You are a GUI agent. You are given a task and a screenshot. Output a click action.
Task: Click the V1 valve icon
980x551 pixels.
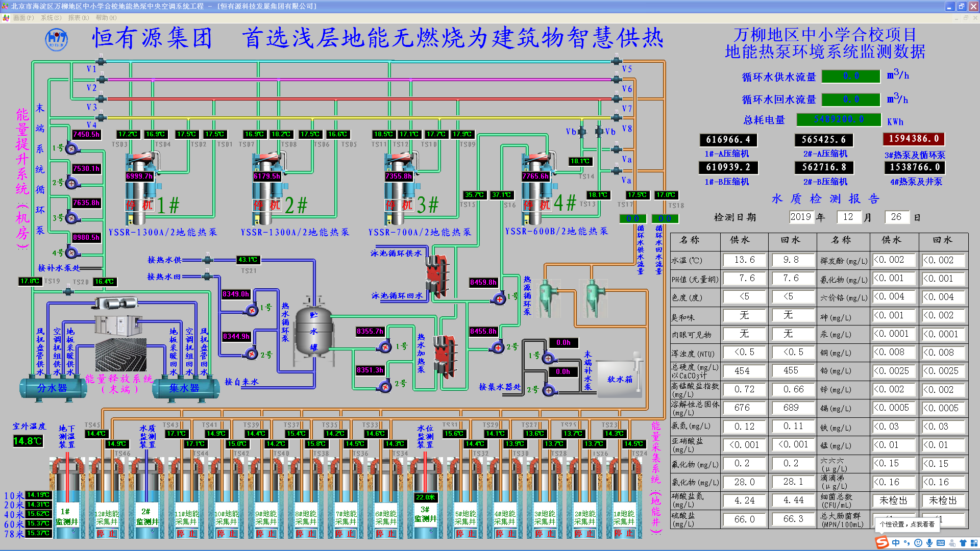tap(101, 61)
